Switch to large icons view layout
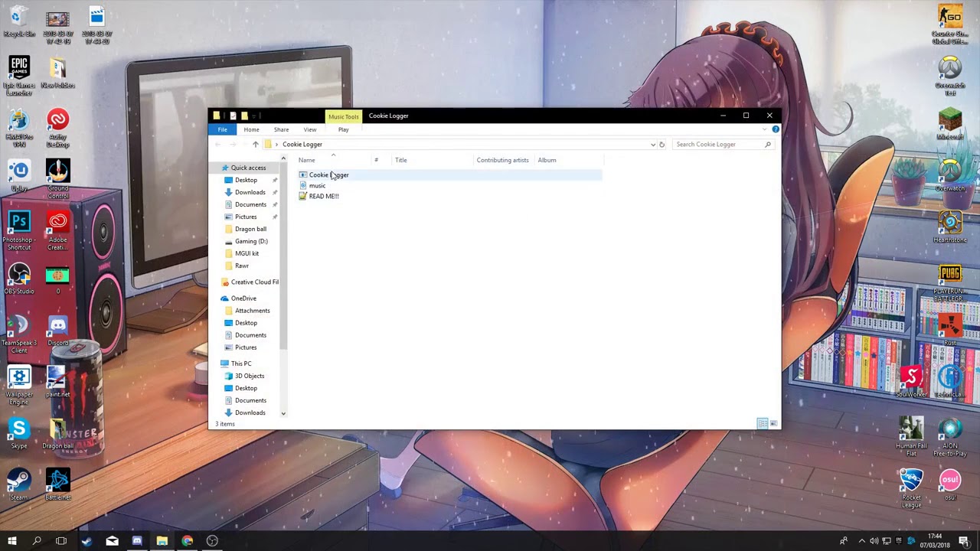The width and height of the screenshot is (980, 551). pos(773,424)
